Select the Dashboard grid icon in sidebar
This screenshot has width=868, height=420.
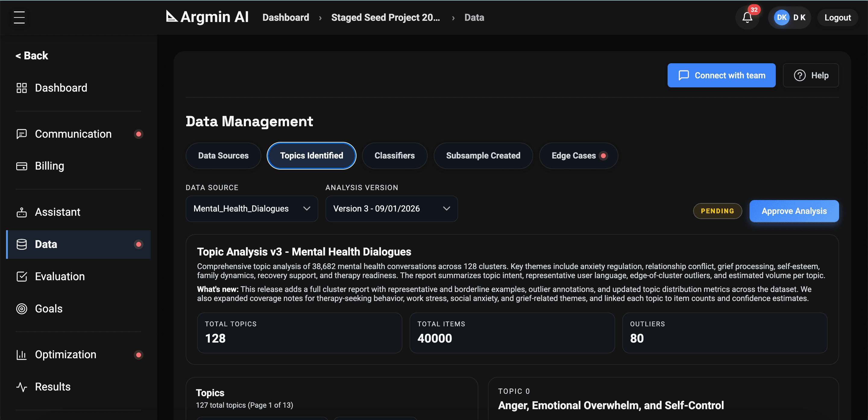[21, 88]
